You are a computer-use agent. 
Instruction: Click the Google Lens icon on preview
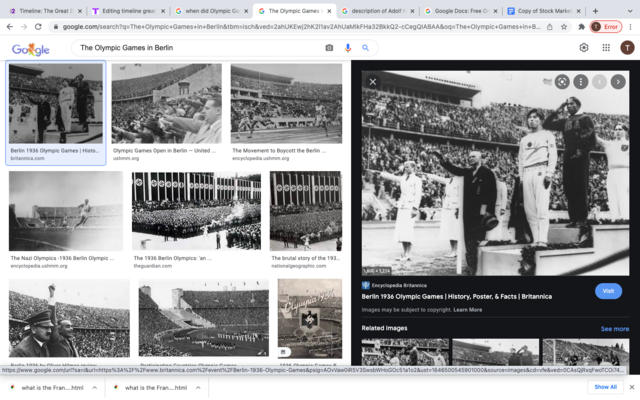coord(562,82)
